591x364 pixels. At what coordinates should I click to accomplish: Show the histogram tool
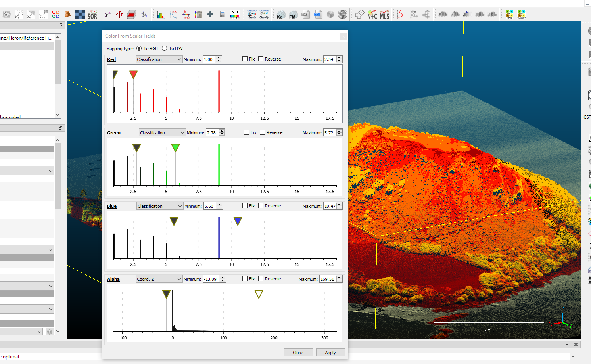(161, 15)
